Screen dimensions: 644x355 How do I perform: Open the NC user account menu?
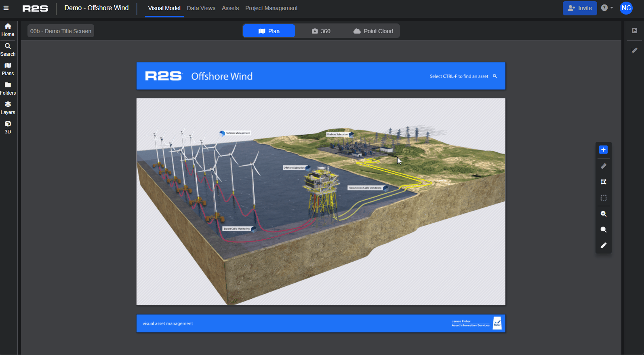point(626,8)
